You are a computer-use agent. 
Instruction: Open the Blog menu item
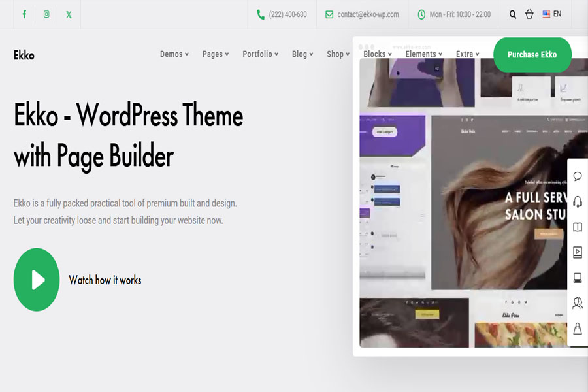point(300,55)
